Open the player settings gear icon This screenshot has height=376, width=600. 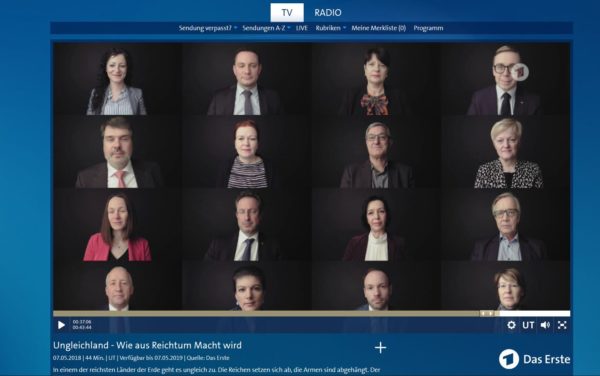pos(511,325)
